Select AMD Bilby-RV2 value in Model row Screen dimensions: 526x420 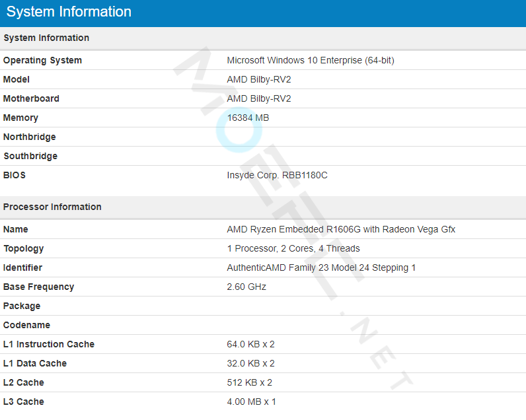(x=259, y=79)
